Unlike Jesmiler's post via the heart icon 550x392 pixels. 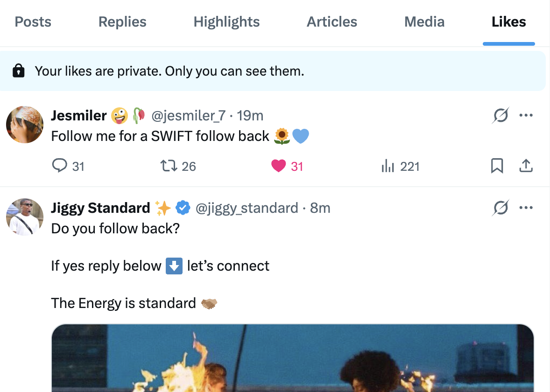tap(279, 166)
